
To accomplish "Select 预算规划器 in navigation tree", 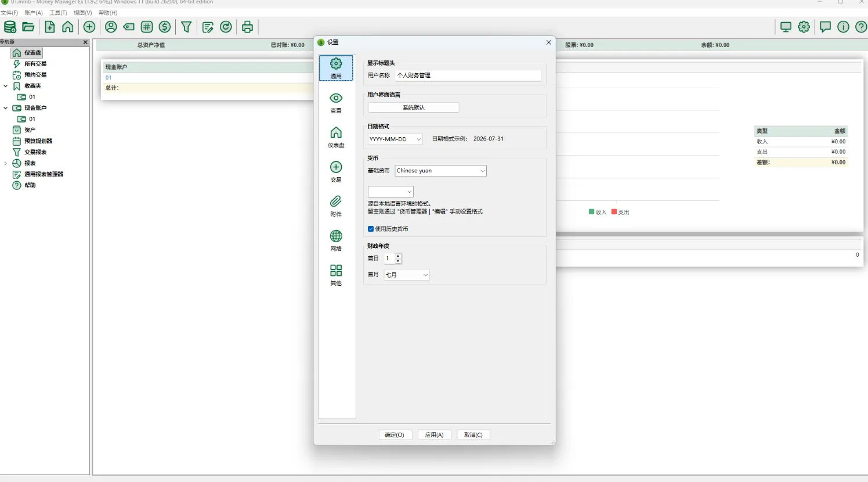I will pos(38,141).
